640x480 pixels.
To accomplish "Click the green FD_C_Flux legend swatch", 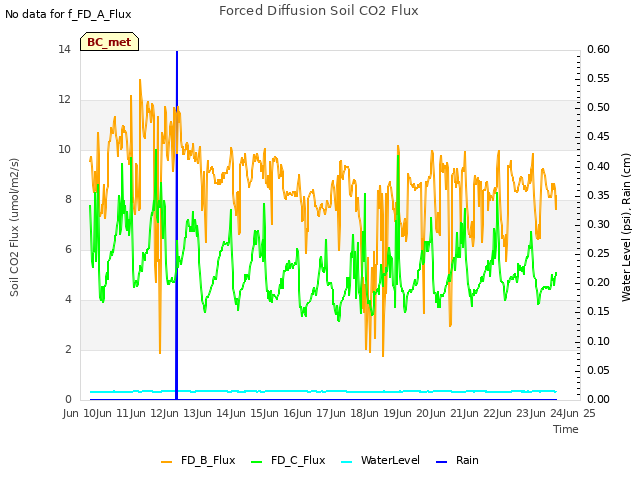I will pyautogui.click(x=256, y=462).
